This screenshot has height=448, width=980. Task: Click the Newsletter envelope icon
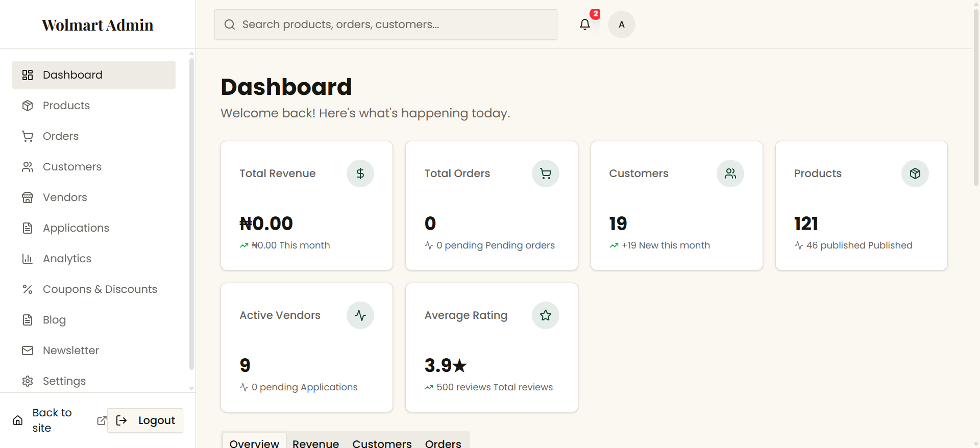pos(28,351)
